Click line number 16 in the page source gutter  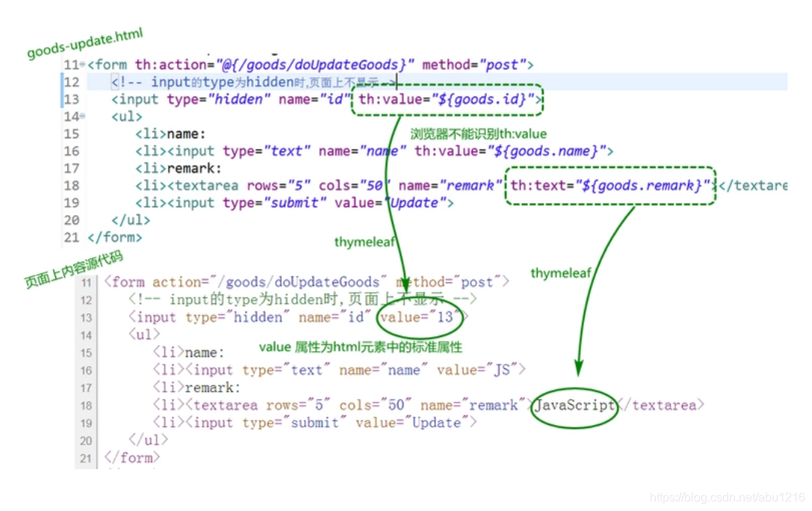[86, 371]
